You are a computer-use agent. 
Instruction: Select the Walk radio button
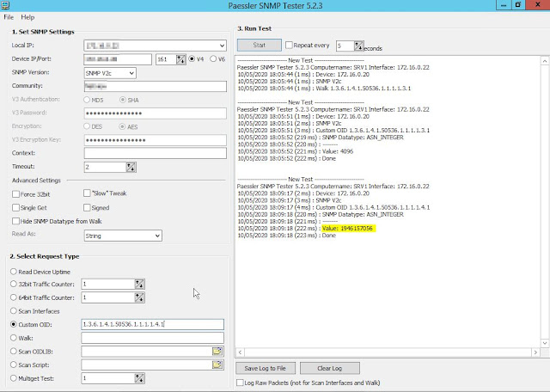point(14,338)
